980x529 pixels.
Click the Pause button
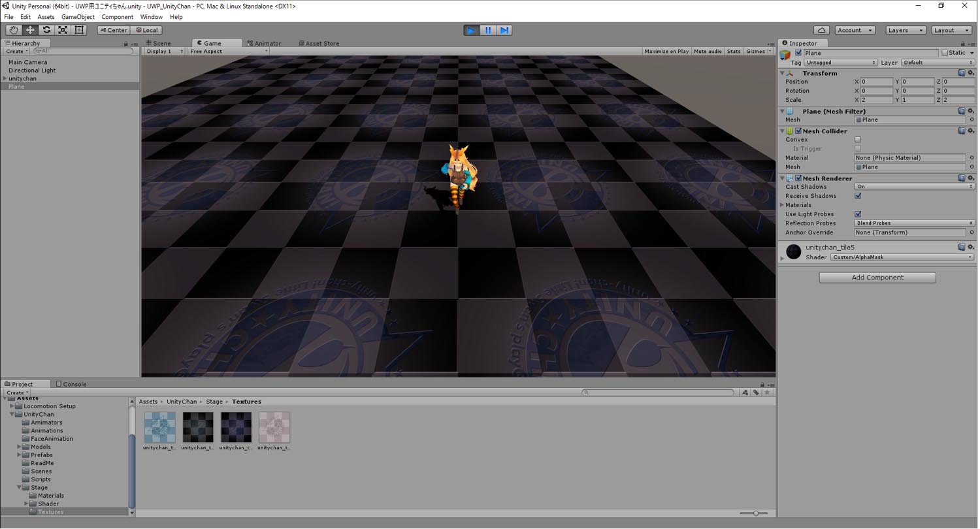488,30
